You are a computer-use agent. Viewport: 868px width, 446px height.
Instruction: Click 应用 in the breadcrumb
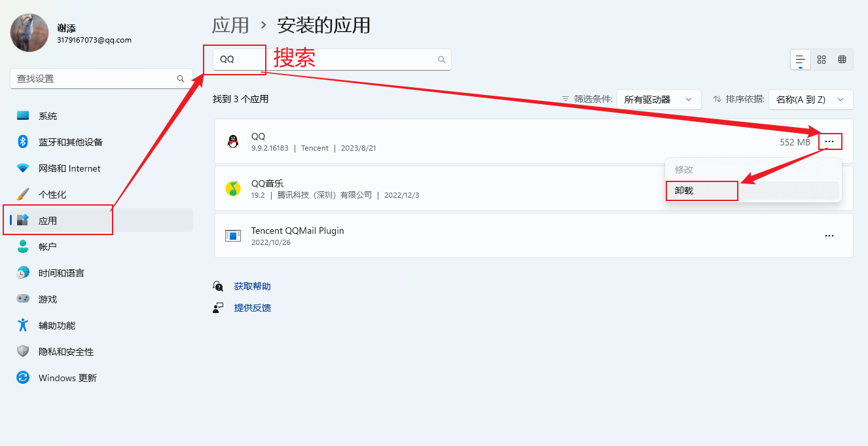click(230, 26)
